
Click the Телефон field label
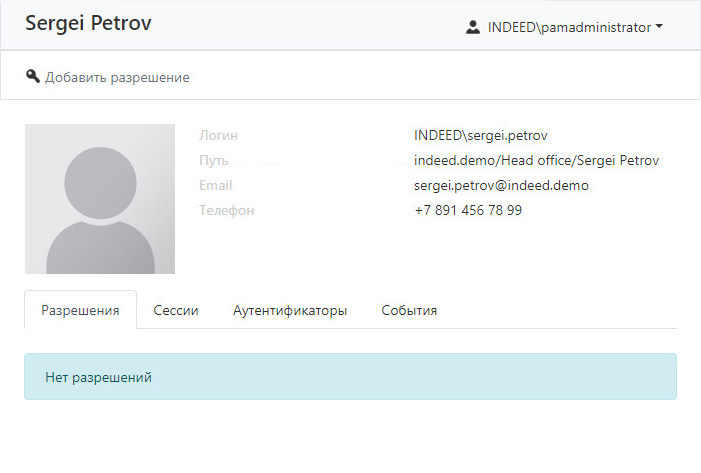tap(227, 210)
